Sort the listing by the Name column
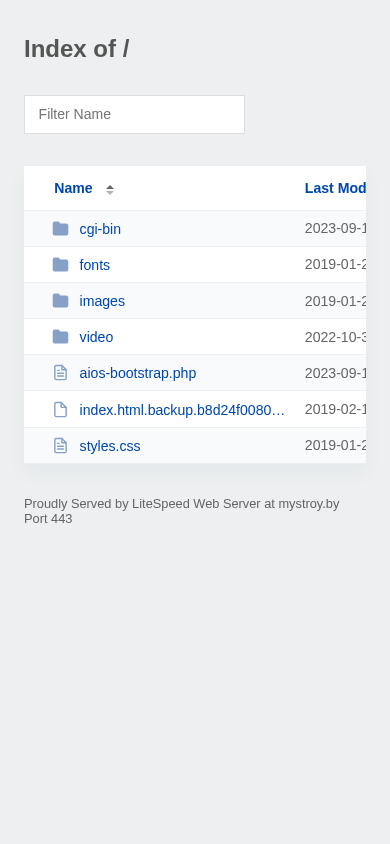Image resolution: width=390 pixels, height=844 pixels. click(x=73, y=188)
